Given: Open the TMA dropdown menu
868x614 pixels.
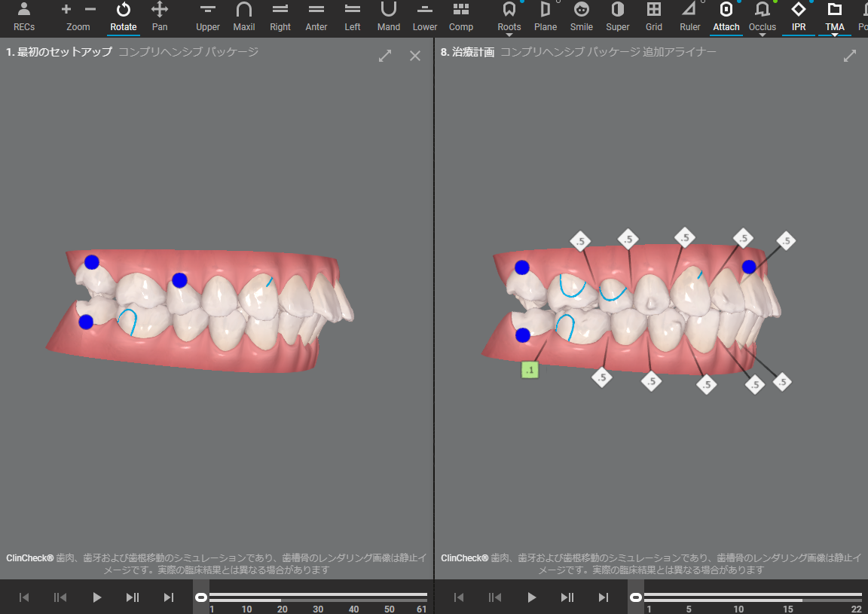Looking at the screenshot, I should [x=835, y=35].
